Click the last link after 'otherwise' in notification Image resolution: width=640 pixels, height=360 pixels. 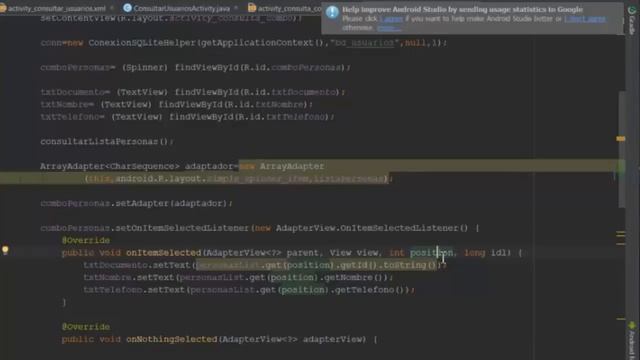click(x=389, y=28)
